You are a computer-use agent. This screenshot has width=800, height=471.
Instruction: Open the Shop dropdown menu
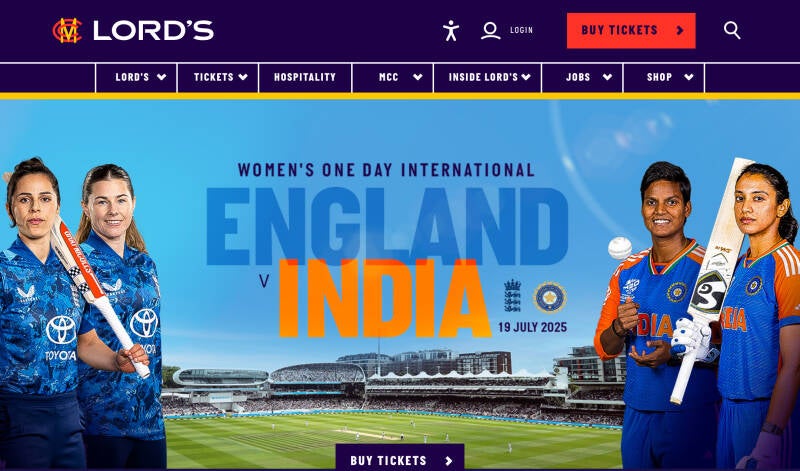pyautogui.click(x=664, y=78)
